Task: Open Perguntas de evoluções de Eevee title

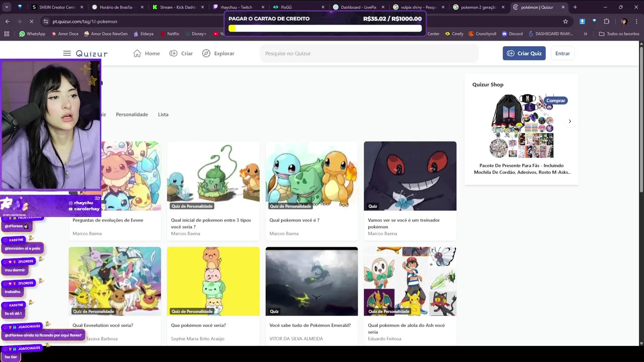Action: click(108, 220)
